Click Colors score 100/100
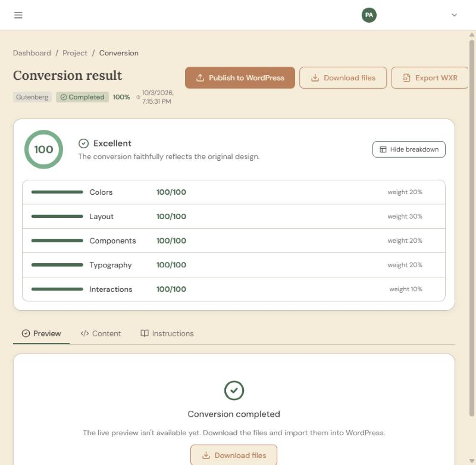 click(x=171, y=192)
